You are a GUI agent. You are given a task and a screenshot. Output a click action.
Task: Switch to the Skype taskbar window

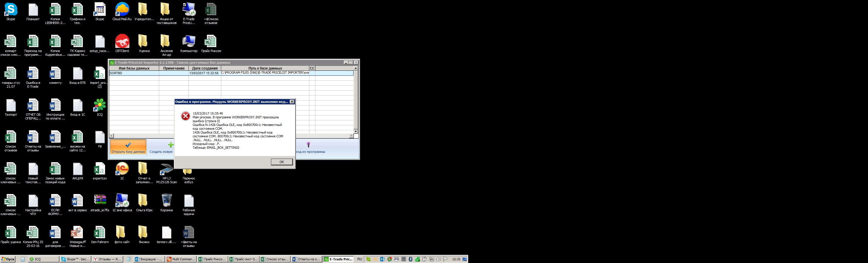point(76,259)
